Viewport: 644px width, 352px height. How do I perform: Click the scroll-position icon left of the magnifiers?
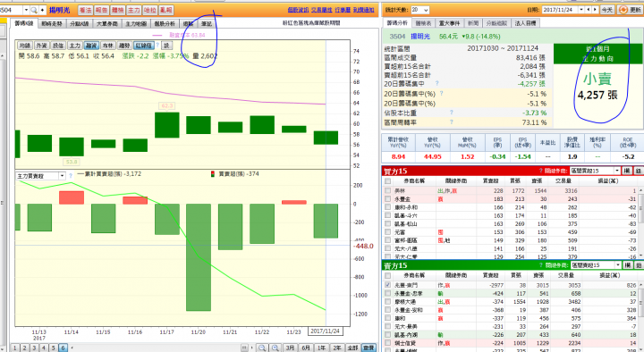[244, 348]
